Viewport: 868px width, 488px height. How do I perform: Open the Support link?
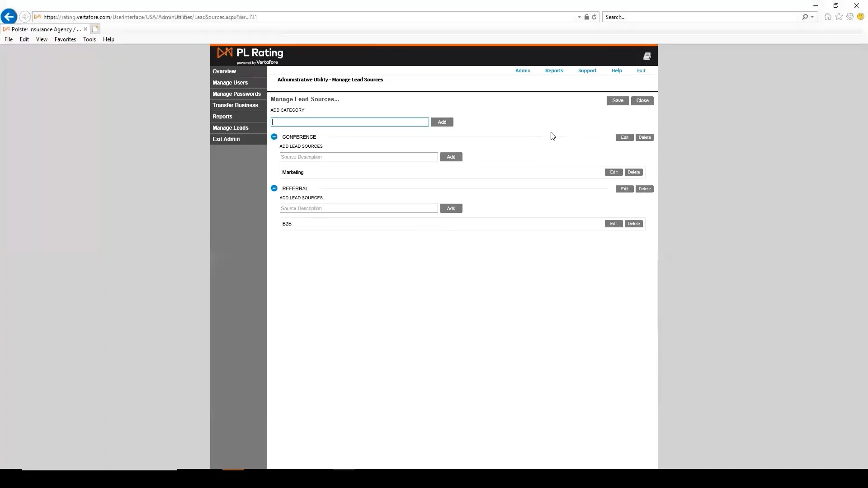point(587,70)
